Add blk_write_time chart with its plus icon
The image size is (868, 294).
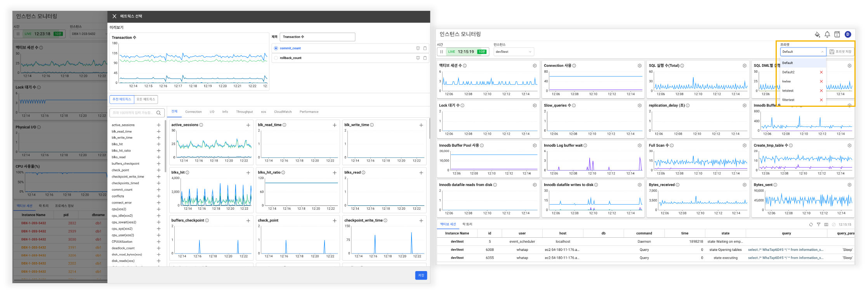tap(421, 125)
